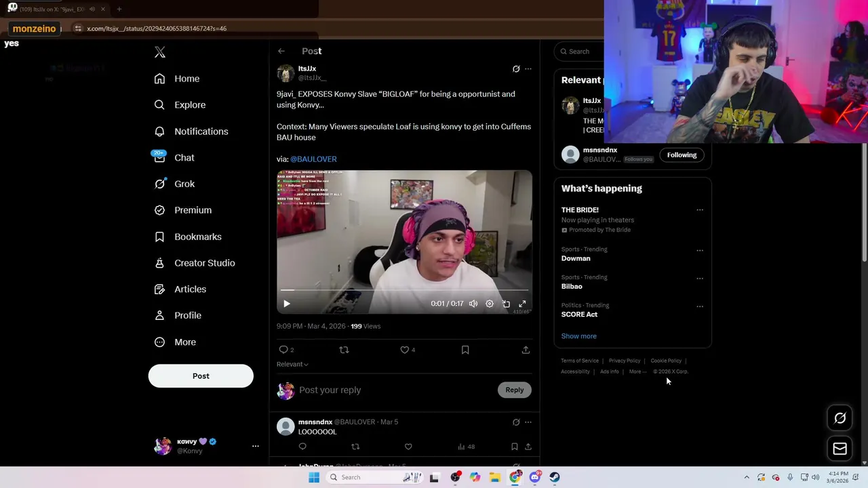
Task: Open options for THE BRIDE! promoted trend
Action: [700, 210]
